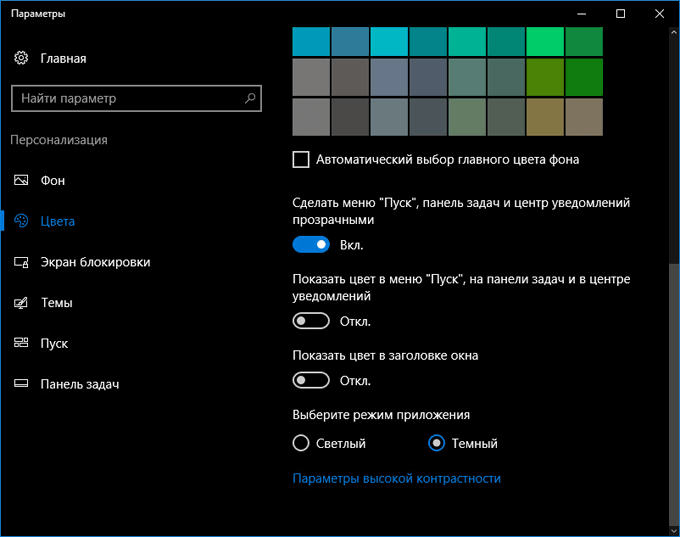Enable color in Пуск and taskbar toggle

tap(311, 321)
